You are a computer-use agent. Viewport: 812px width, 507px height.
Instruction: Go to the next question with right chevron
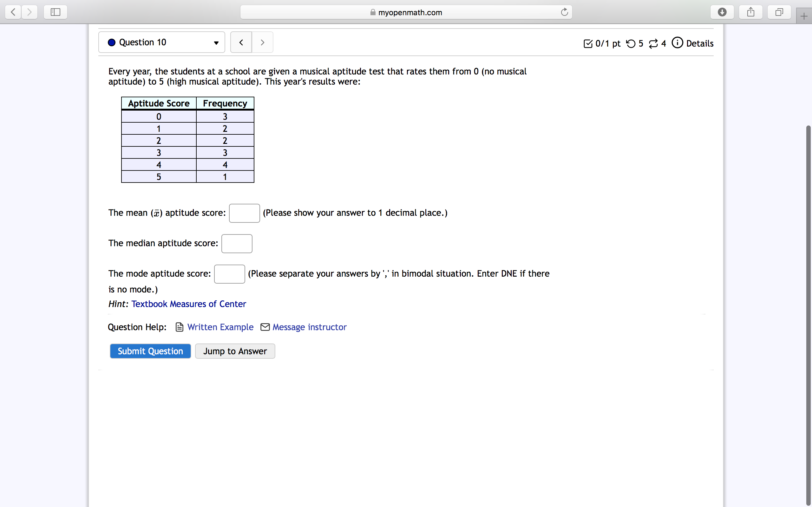(262, 42)
